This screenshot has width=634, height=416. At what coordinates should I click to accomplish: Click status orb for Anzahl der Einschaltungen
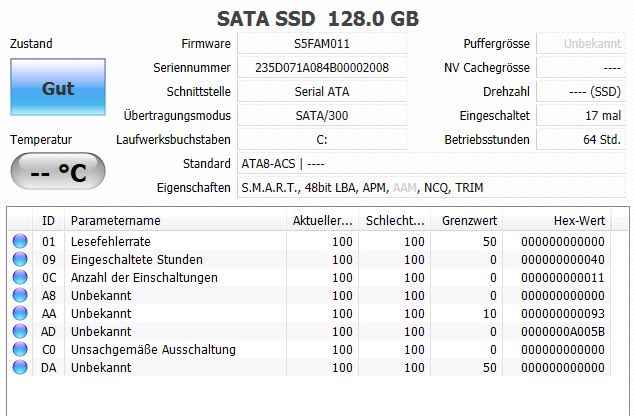20,277
